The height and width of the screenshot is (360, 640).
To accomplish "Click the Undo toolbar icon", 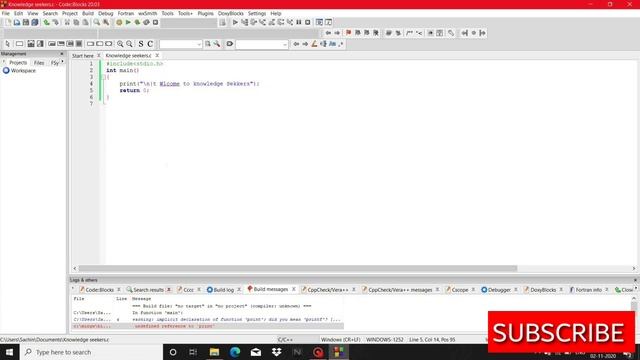I will (x=47, y=22).
